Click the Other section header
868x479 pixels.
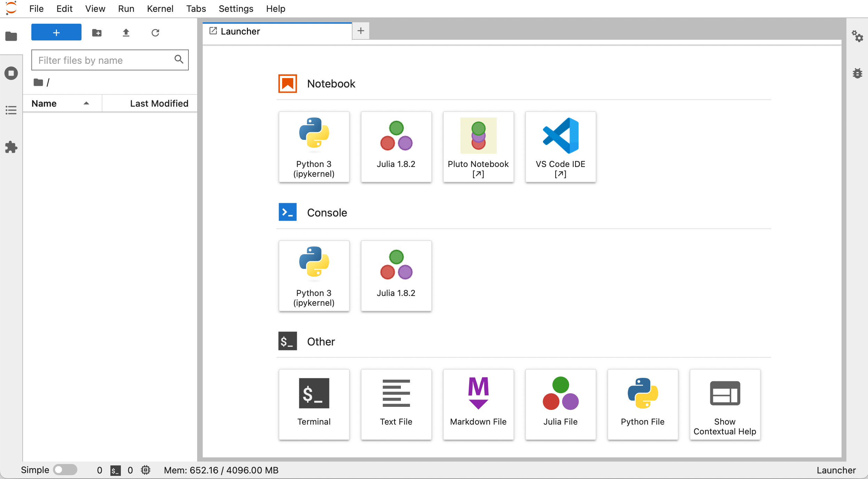(321, 342)
